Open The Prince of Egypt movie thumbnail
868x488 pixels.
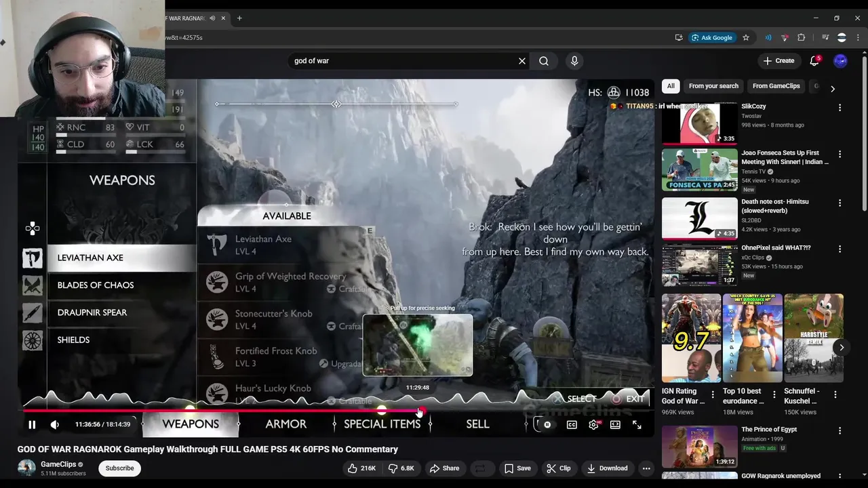(699, 447)
